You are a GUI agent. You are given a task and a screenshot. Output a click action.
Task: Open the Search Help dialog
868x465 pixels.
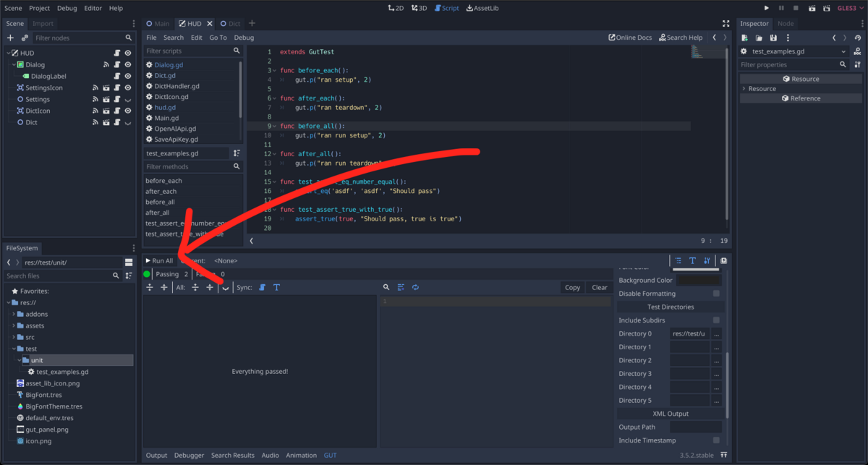coord(679,37)
